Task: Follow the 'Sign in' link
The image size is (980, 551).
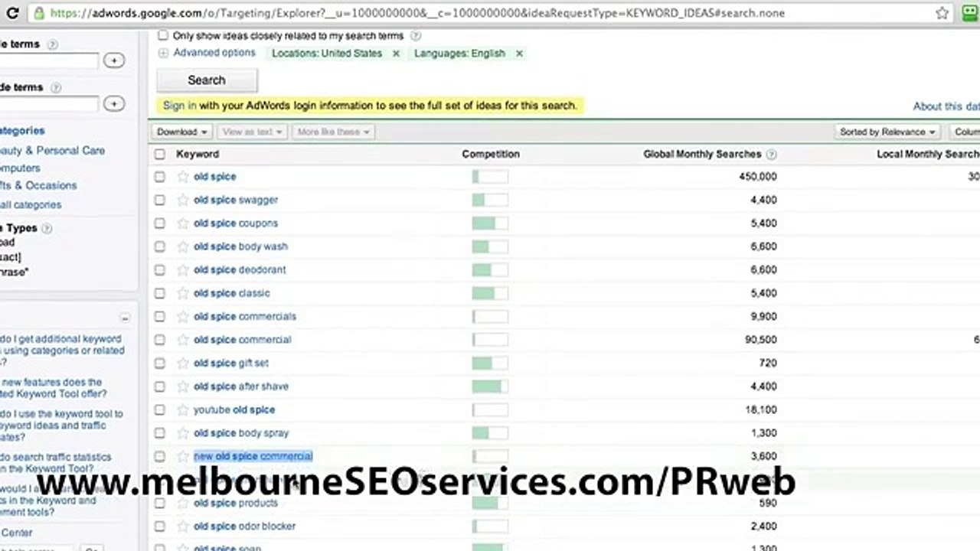Action: pos(179,106)
